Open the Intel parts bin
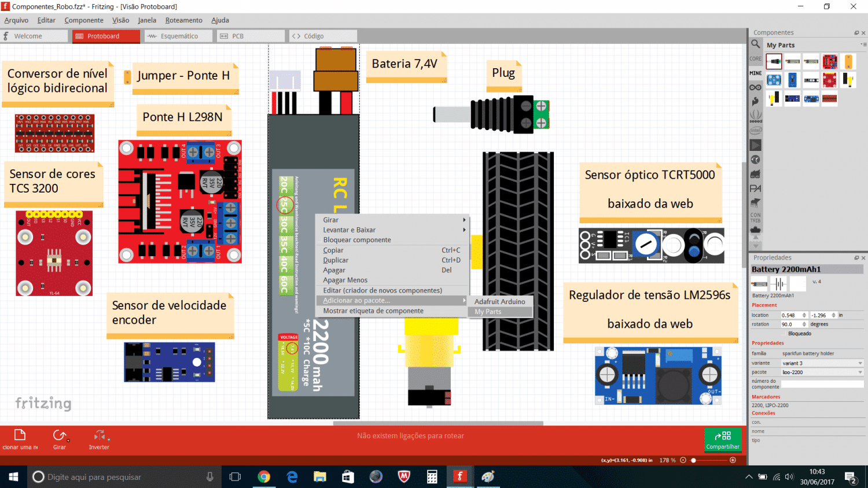Screen dimensions: 868x488 pyautogui.click(x=755, y=131)
